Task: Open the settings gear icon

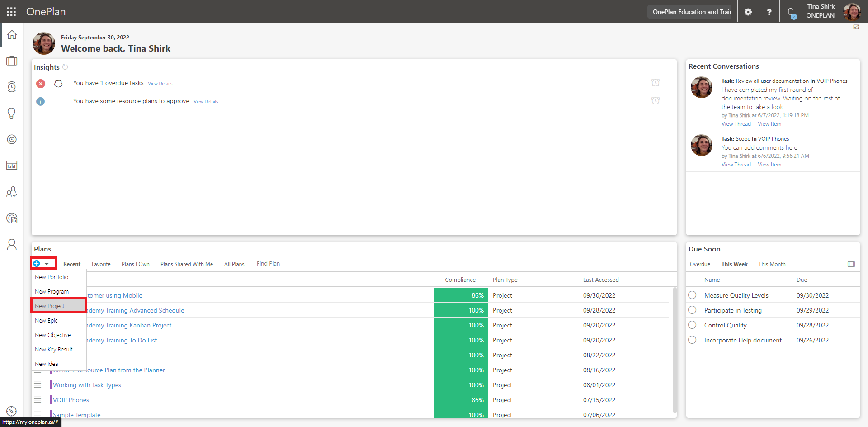Action: (748, 12)
